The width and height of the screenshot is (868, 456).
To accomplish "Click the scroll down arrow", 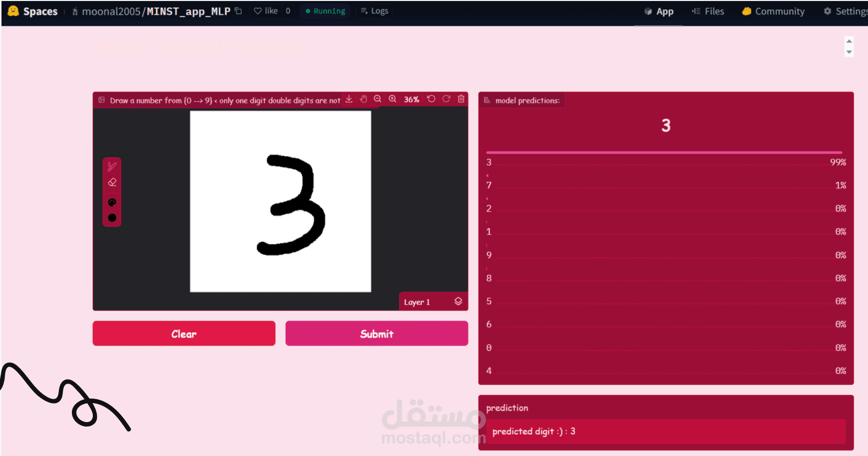I will tap(849, 52).
